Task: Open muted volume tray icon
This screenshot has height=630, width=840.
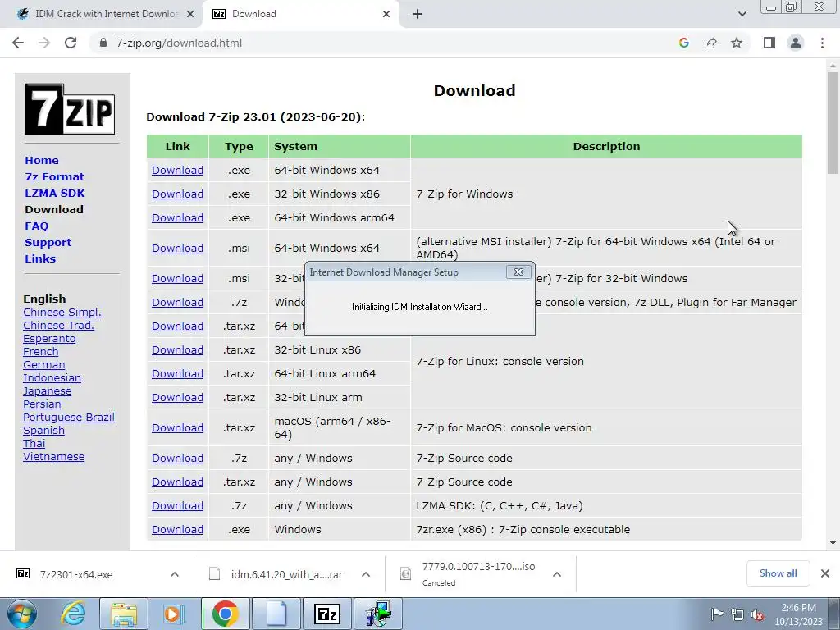Action: coord(757,614)
